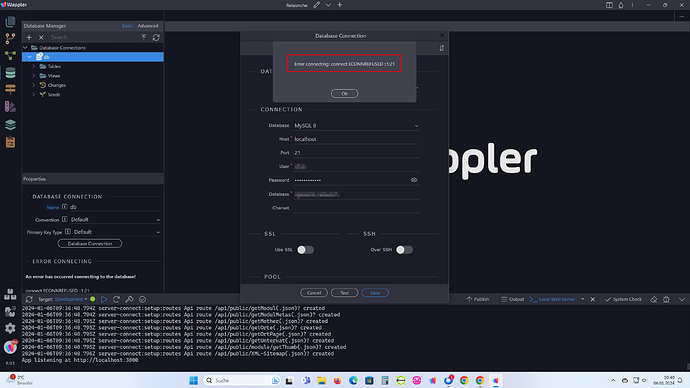Screen dimensions: 690x388
Task: Open the settings gear in sidebar
Action: pyautogui.click(x=10, y=328)
